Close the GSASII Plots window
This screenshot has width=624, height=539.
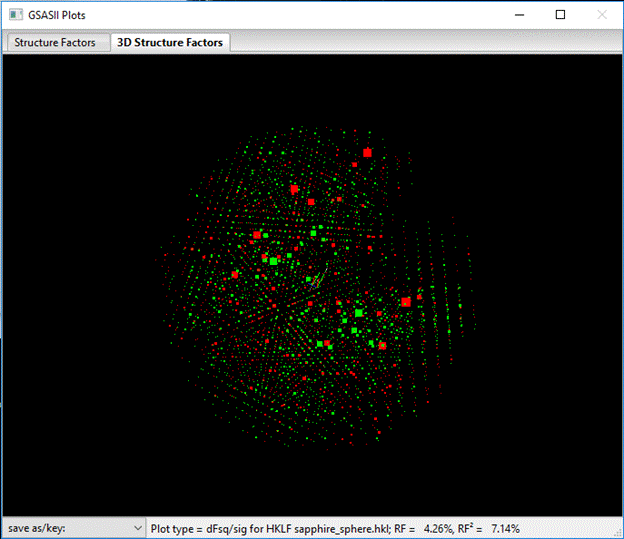click(602, 14)
